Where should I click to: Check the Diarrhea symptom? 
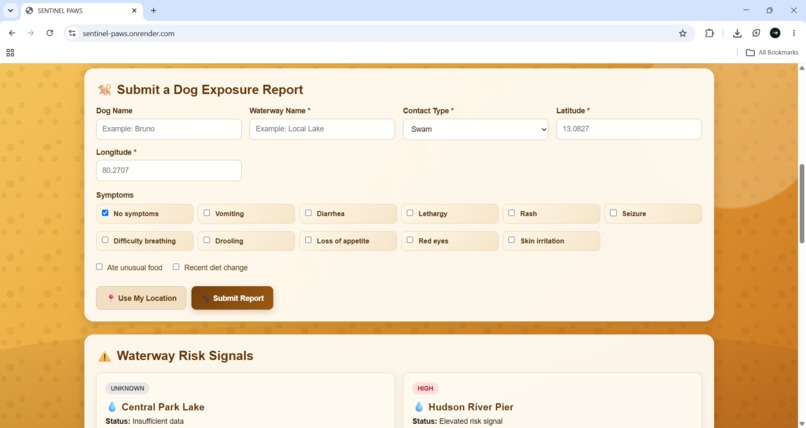[308, 213]
